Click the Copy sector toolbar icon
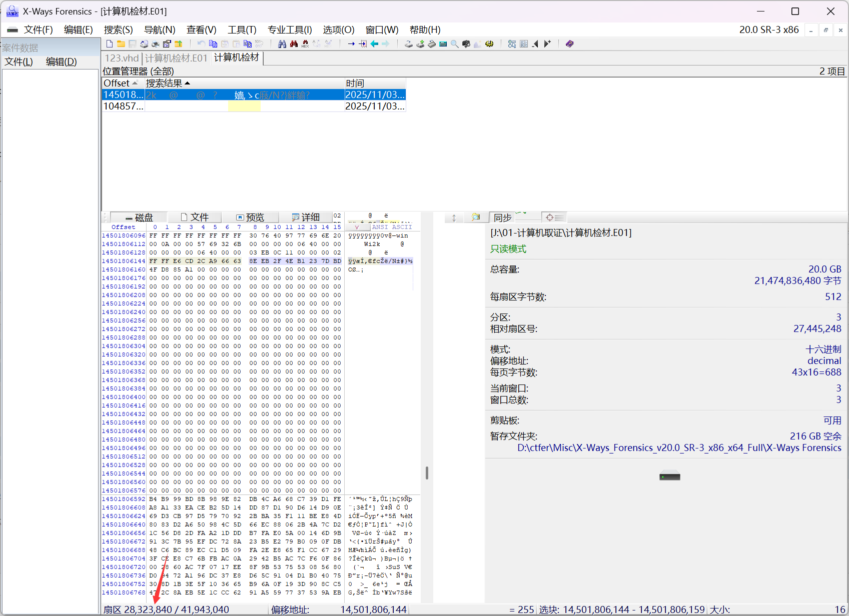 (x=213, y=44)
